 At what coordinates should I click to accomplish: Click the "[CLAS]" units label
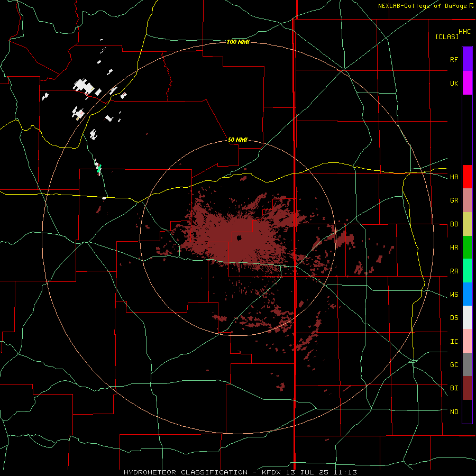[447, 36]
